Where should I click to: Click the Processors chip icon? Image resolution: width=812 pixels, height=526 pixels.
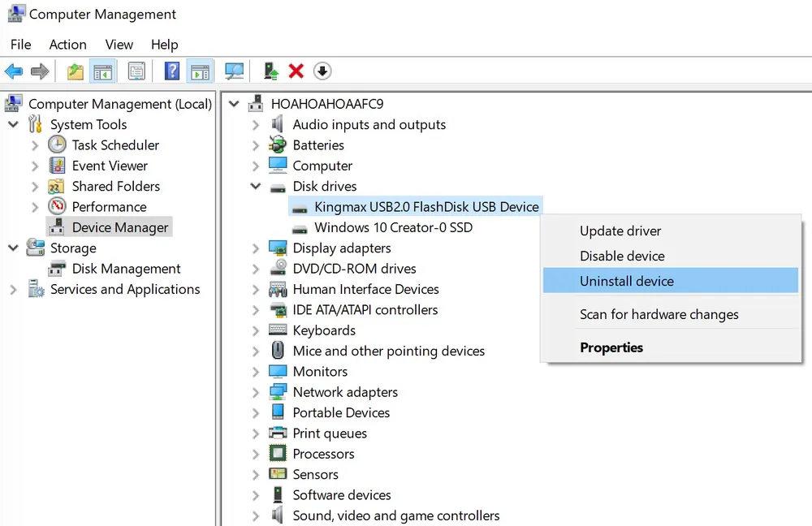point(278,454)
